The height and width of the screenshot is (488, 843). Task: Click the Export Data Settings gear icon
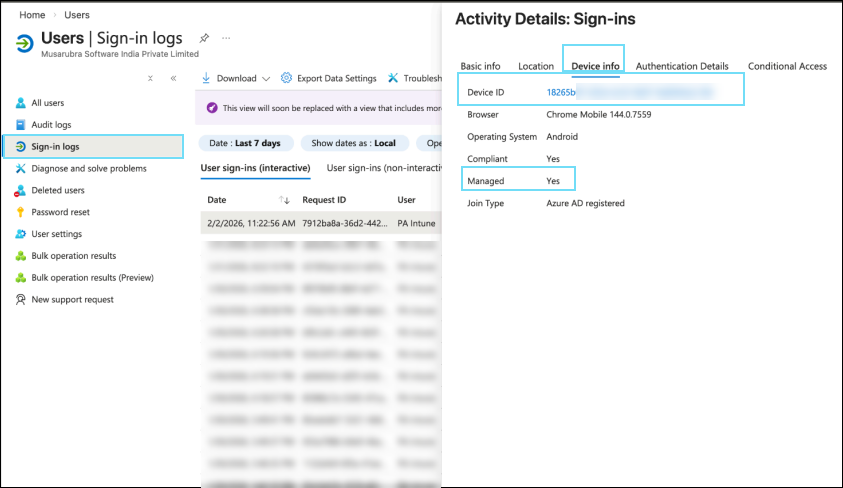287,78
